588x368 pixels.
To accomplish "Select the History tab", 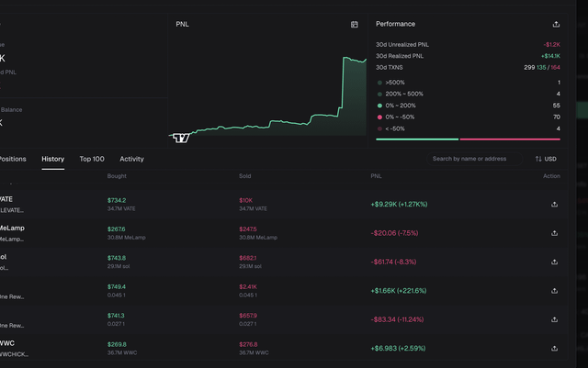I will 53,159.
